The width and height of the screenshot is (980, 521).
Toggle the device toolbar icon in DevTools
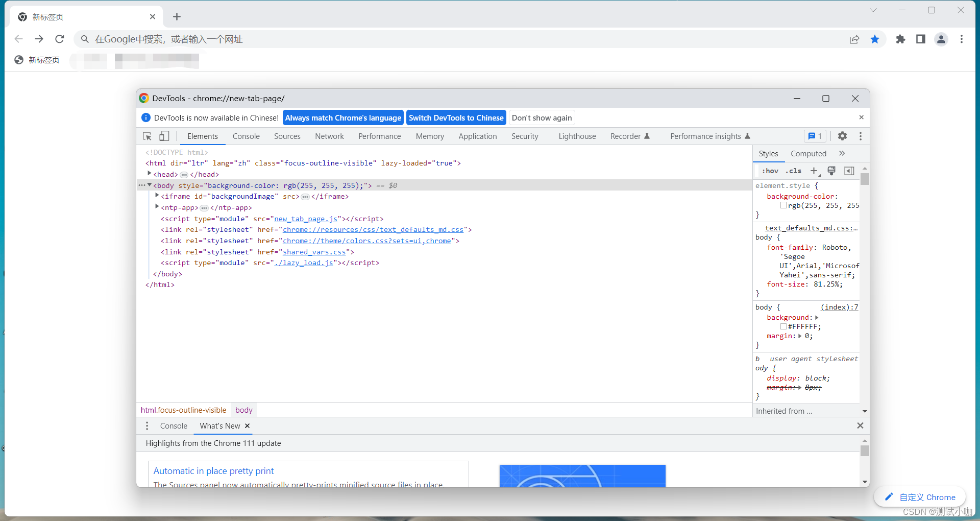pyautogui.click(x=164, y=136)
